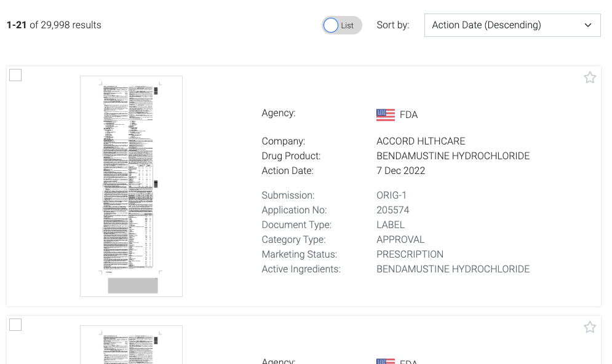Image resolution: width=612 pixels, height=364 pixels.
Task: Click Category Type value APPROVAL
Action: point(400,240)
